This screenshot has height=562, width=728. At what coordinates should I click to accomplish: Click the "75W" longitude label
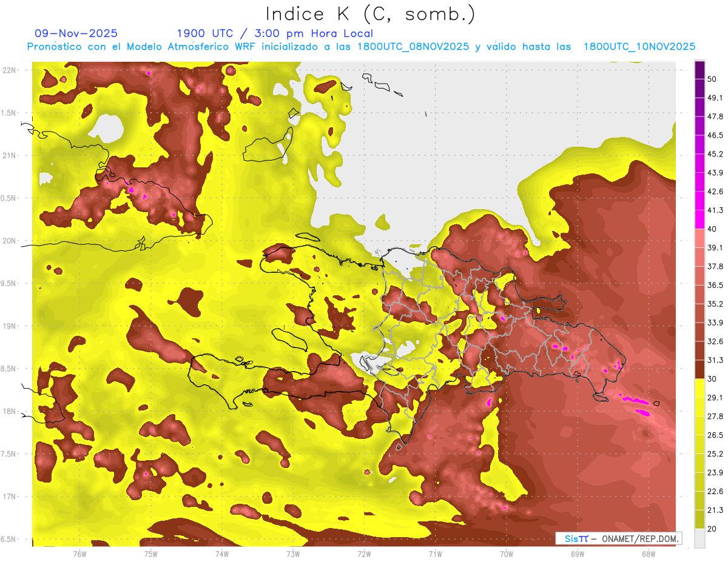click(150, 554)
